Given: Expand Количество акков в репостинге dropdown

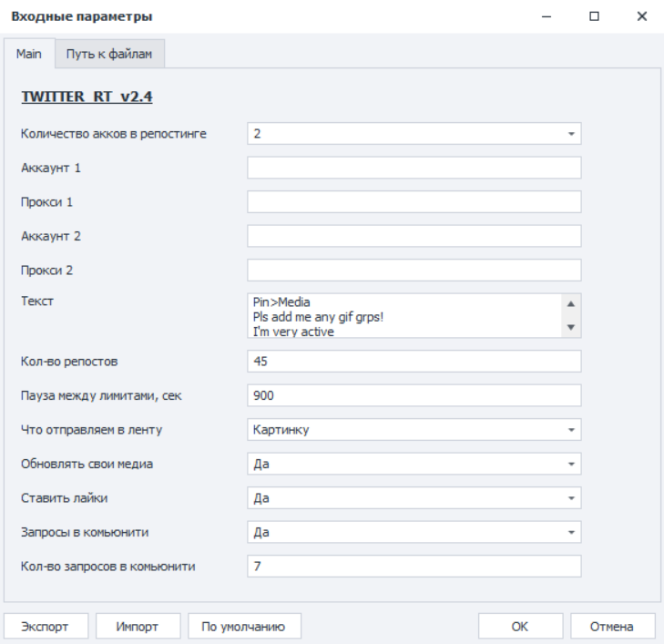Looking at the screenshot, I should (414, 134).
